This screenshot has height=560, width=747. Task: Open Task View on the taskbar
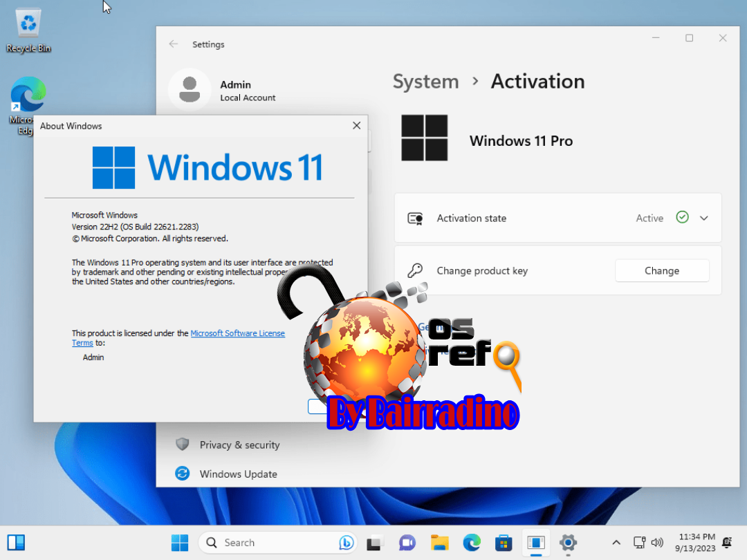[x=374, y=543]
